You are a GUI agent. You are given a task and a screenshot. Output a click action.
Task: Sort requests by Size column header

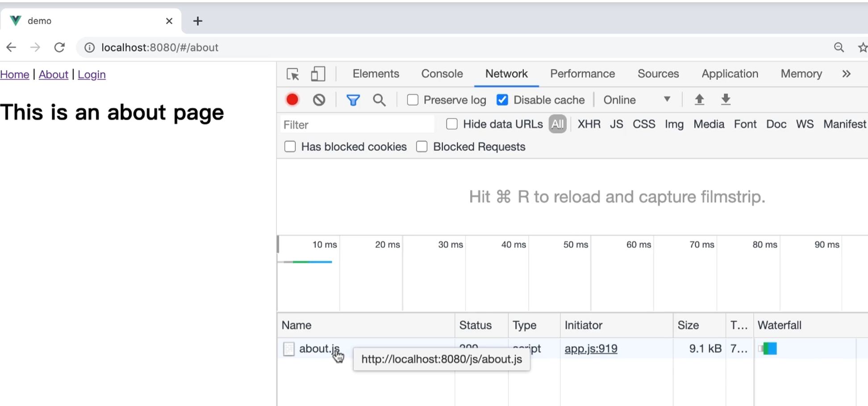[700, 325]
